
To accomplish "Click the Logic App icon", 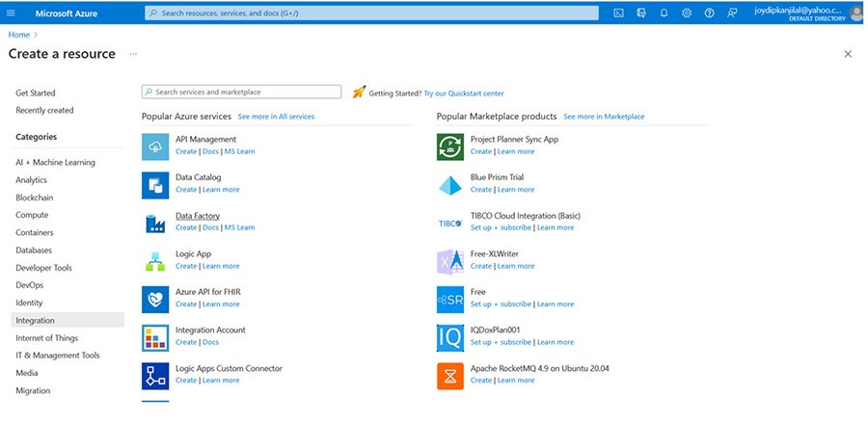I will 155,260.
